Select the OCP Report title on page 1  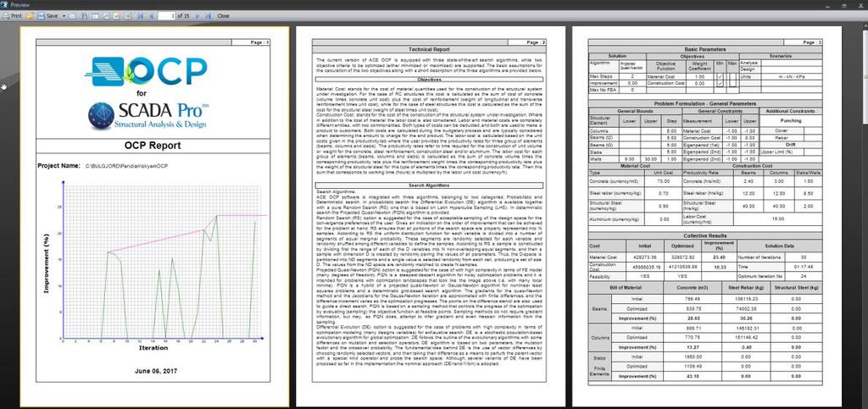pos(153,146)
